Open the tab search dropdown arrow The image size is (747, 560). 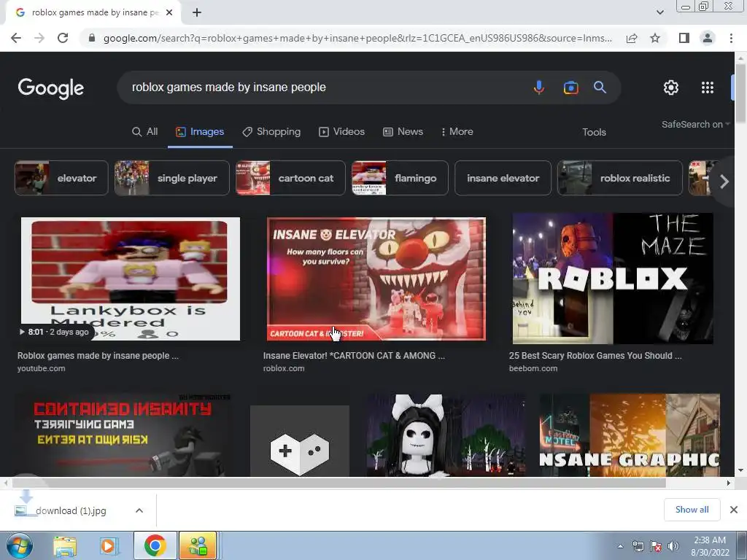click(x=659, y=13)
